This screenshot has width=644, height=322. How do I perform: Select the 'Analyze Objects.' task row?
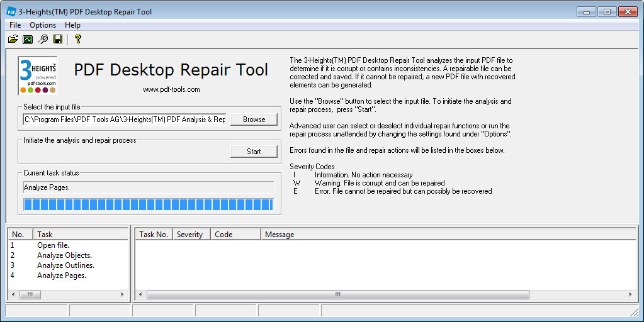[x=68, y=255]
